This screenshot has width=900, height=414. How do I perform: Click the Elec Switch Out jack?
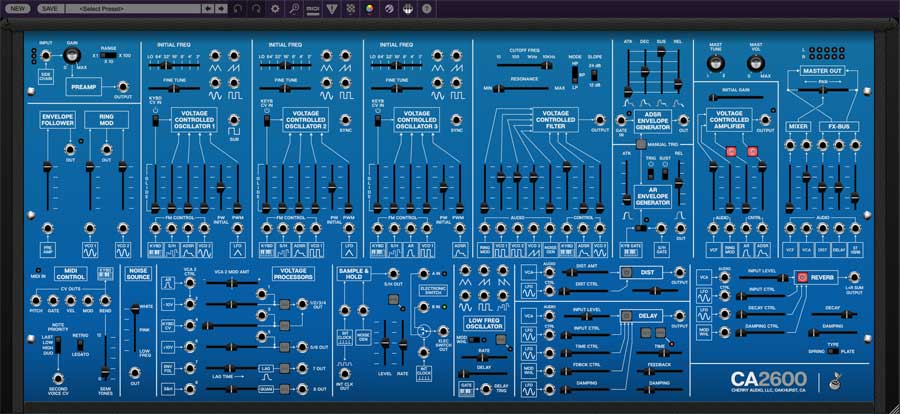click(x=444, y=331)
